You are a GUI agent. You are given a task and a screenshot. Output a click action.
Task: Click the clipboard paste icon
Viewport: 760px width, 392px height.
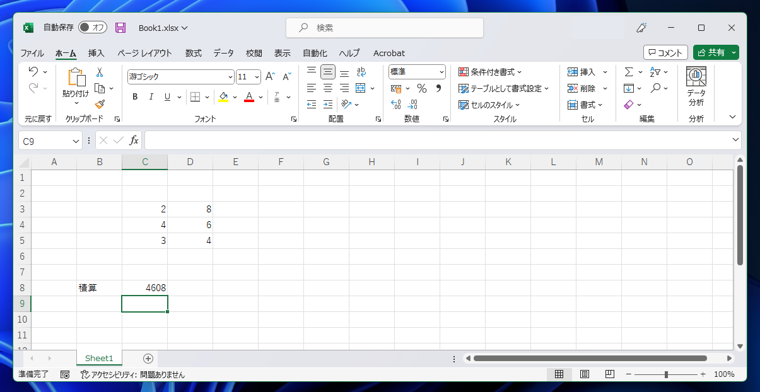coord(77,77)
